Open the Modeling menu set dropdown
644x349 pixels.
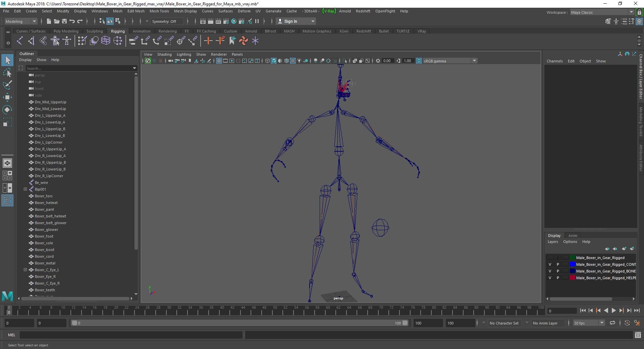(x=21, y=21)
